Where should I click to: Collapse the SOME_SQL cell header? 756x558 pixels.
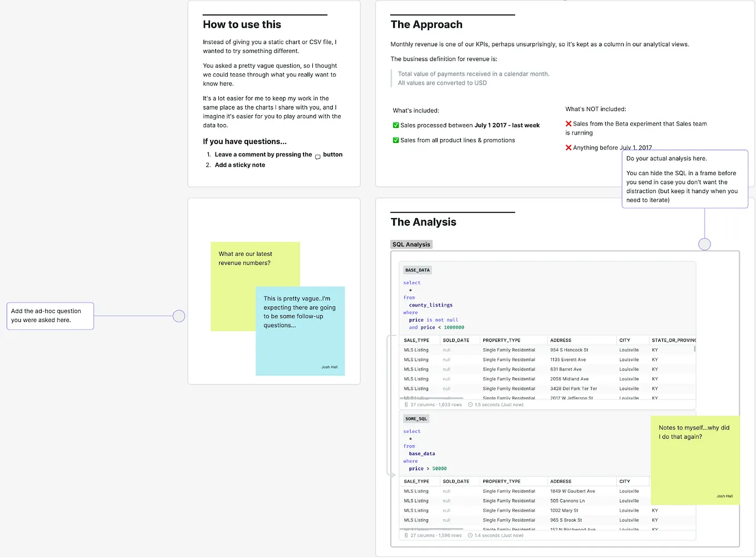point(416,418)
